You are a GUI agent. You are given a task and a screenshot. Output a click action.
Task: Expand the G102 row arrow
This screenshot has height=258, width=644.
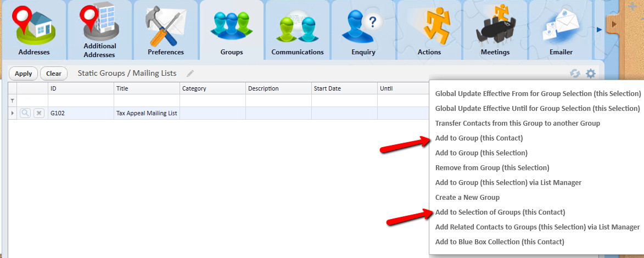click(x=13, y=113)
